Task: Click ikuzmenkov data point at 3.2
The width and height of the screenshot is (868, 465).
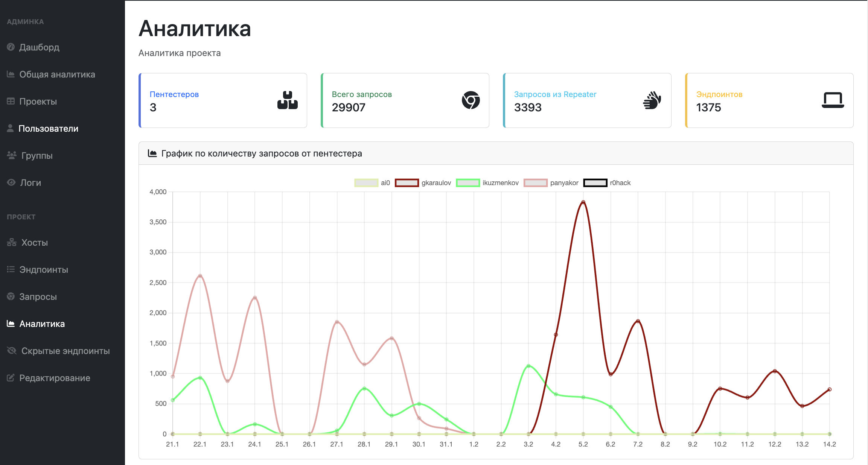Action: coord(528,366)
